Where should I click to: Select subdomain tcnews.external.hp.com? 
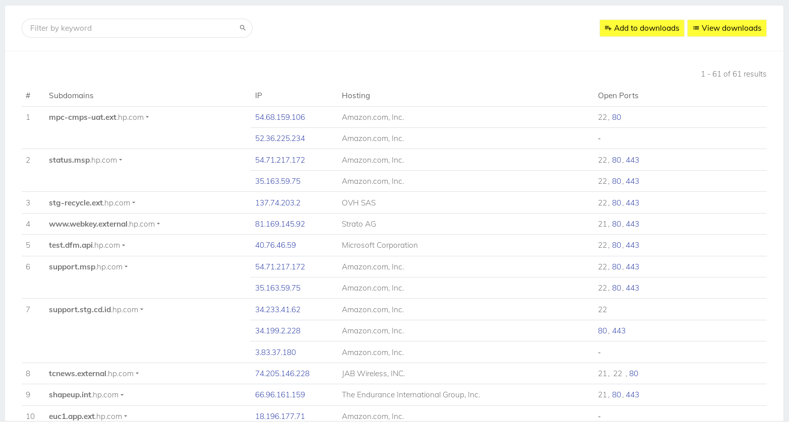click(x=91, y=374)
